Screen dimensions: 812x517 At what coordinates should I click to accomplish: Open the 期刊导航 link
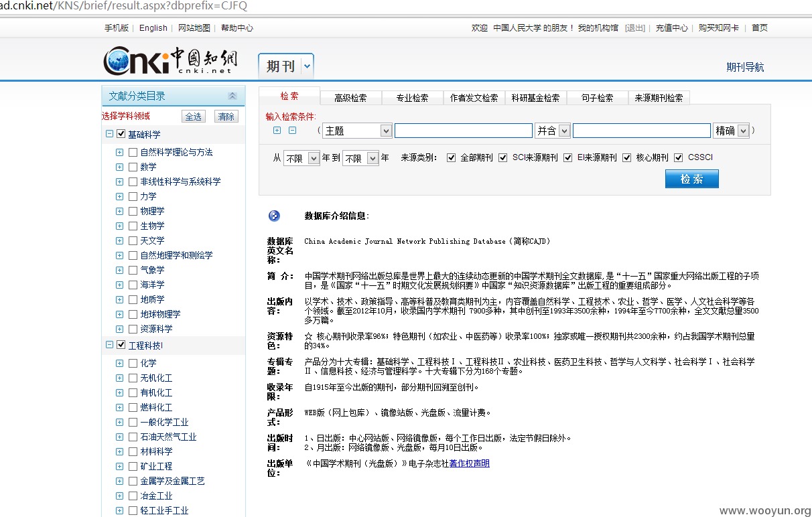click(745, 67)
